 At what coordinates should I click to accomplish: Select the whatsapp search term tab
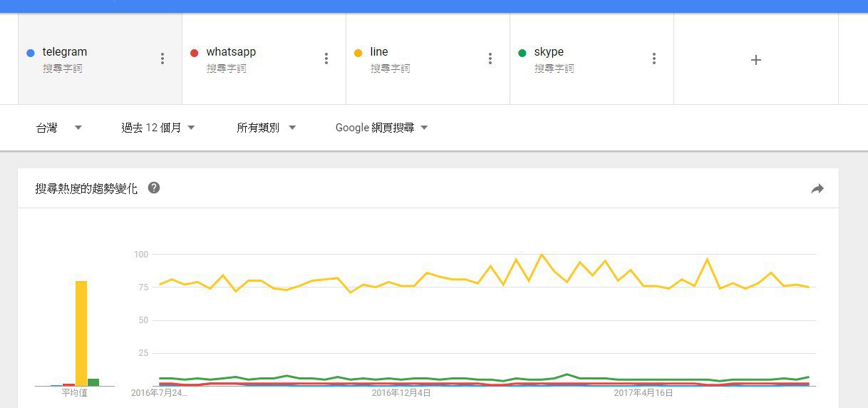249,58
